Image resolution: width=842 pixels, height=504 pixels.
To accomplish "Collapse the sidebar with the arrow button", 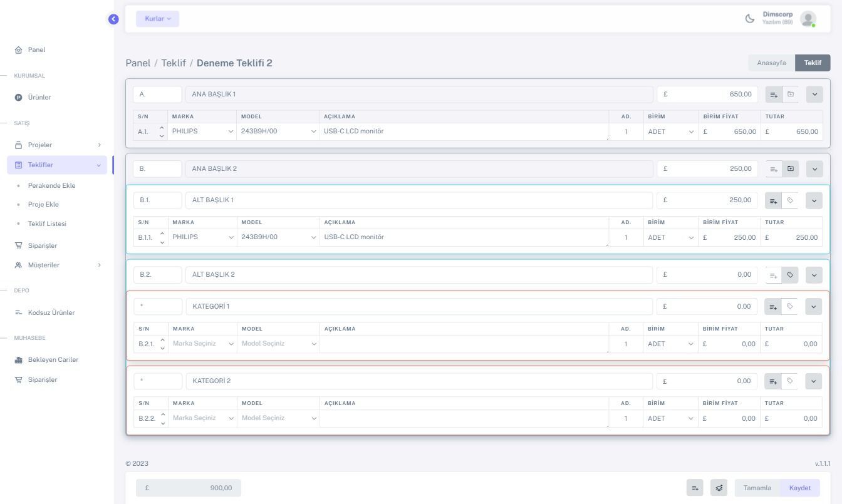I will pos(113,19).
